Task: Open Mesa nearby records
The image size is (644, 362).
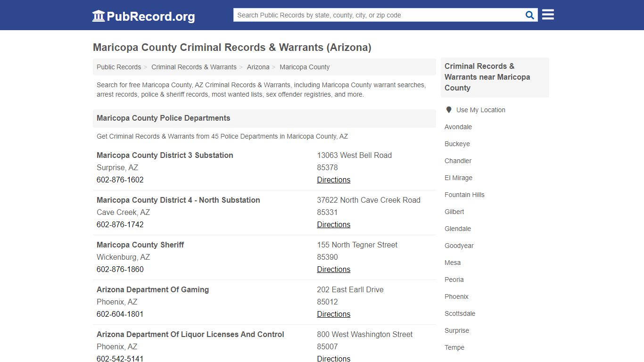Action: click(x=453, y=263)
